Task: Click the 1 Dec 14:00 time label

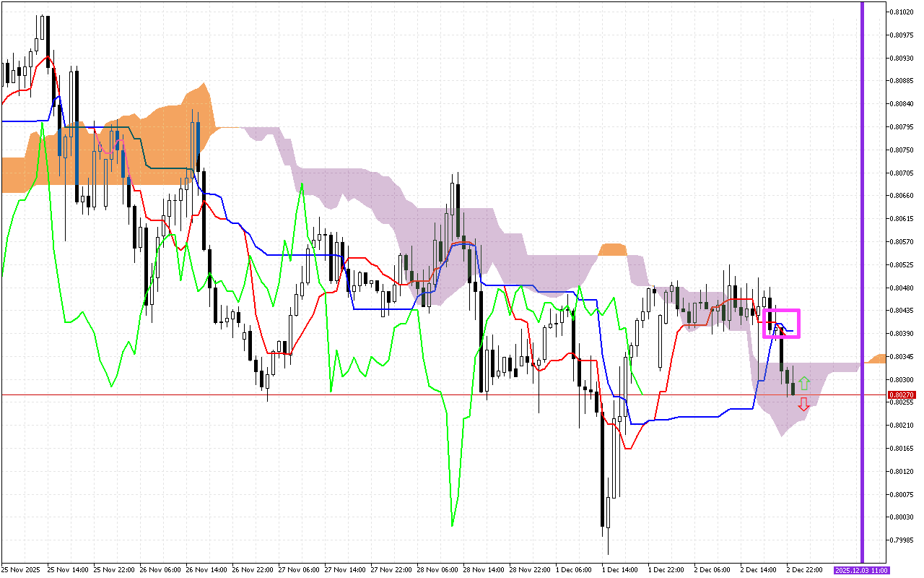Action: coord(620,570)
